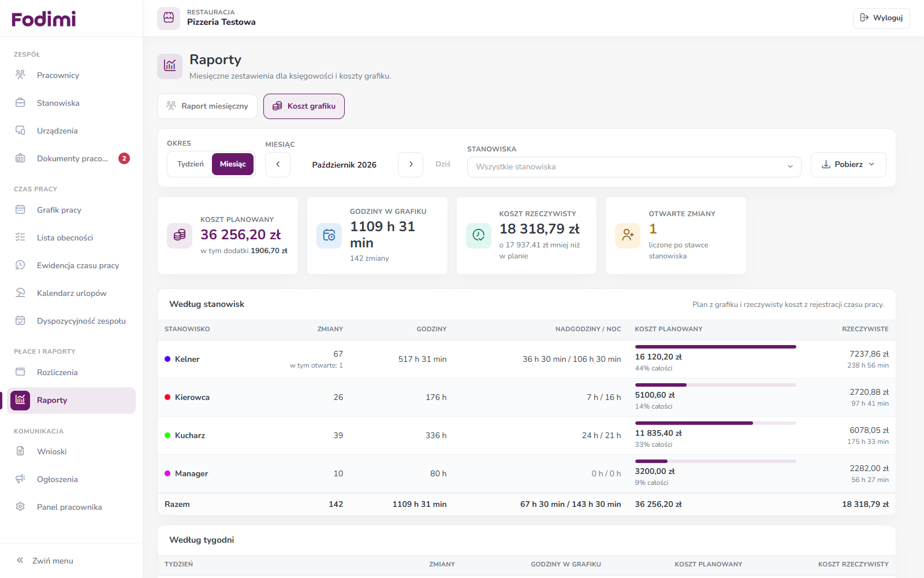The height and width of the screenshot is (578, 924).
Task: Click the Raporty chart icon in sidebar
Action: click(x=20, y=399)
